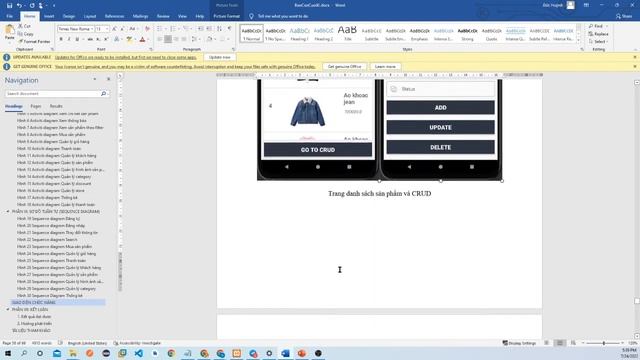Open taskbar Search magnifier icon
Image resolution: width=640 pixels, height=360 pixels.
[x=24, y=353]
